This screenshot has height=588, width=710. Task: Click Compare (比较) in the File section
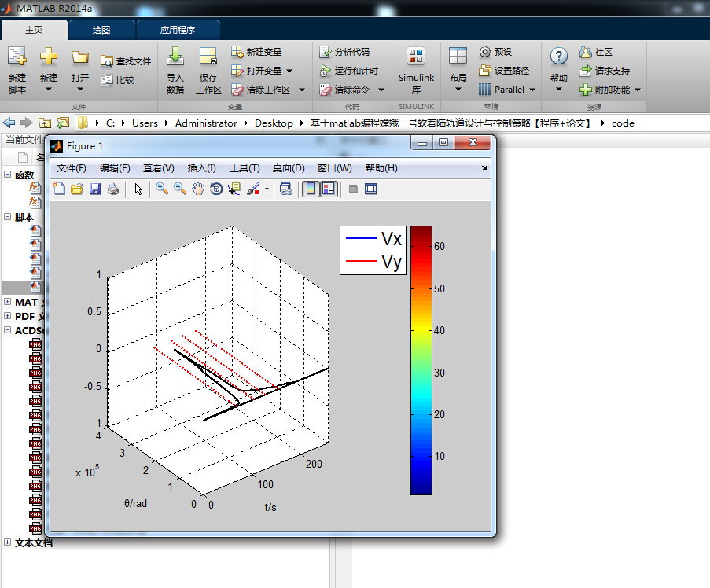pyautogui.click(x=107, y=80)
